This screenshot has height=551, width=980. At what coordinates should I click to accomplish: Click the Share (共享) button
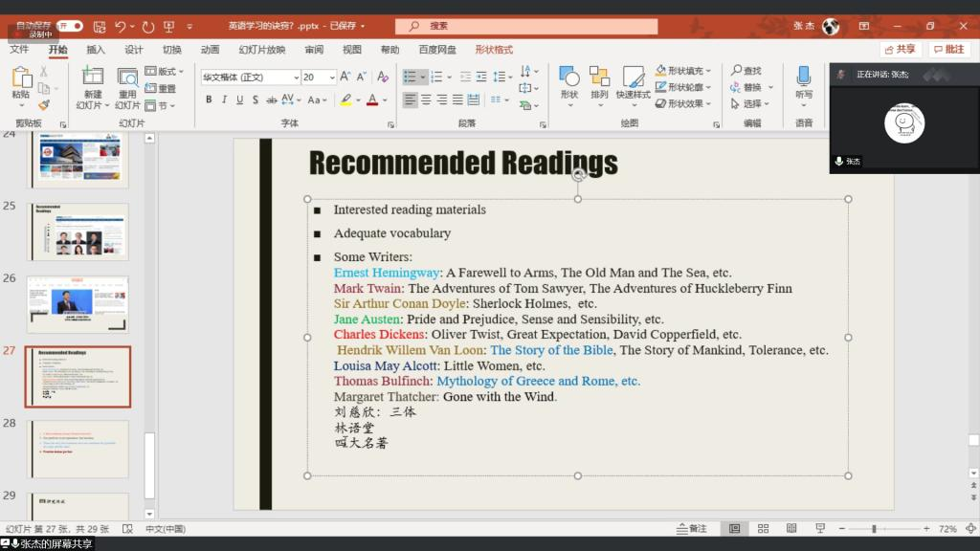pos(901,50)
